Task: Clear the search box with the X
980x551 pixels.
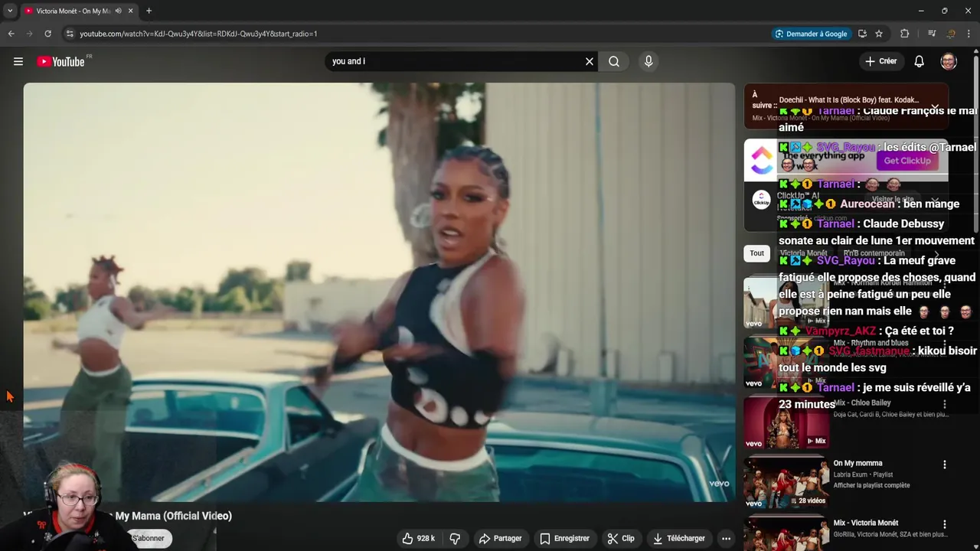Action: click(590, 61)
